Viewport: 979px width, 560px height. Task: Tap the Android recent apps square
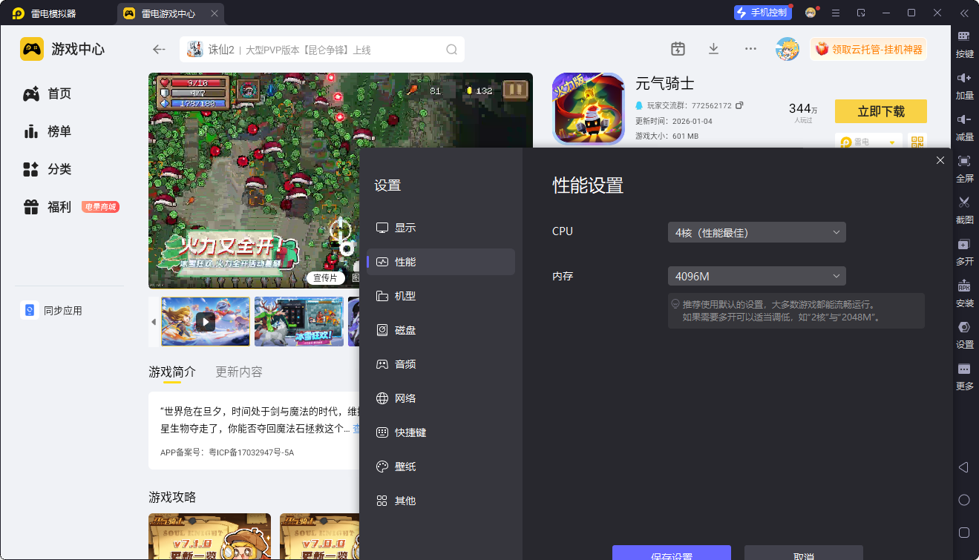point(964,533)
